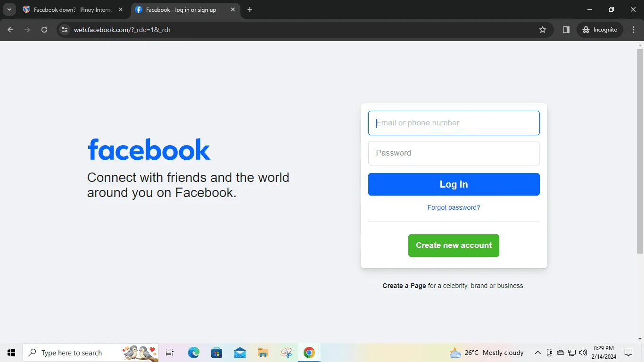Click the page vertical scrollbar
The height and width of the screenshot is (362, 644).
[x=640, y=151]
